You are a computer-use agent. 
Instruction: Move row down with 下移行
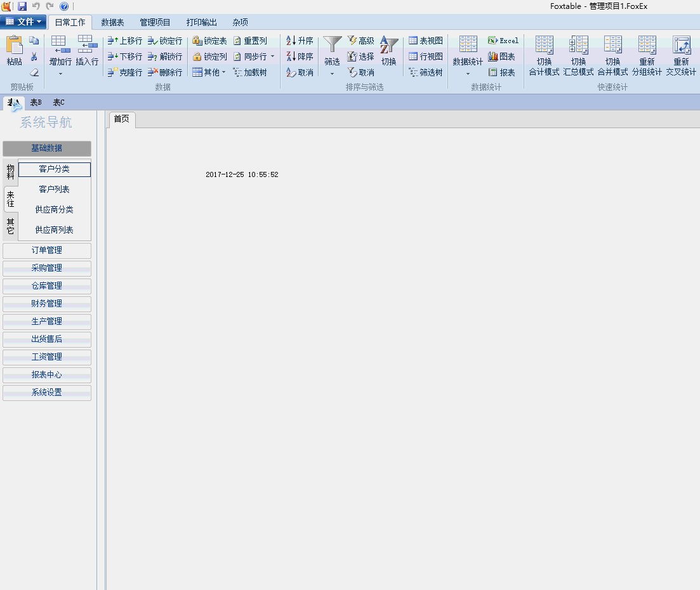[125, 56]
